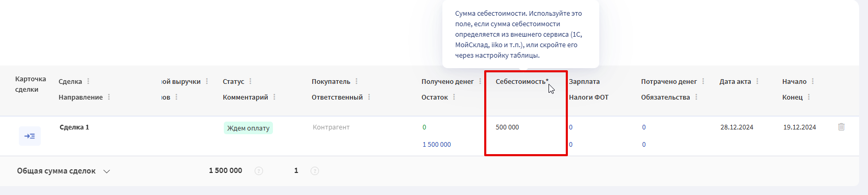The width and height of the screenshot is (868, 195).
Task: Open Ждем оплату status dropdown
Action: (x=248, y=128)
